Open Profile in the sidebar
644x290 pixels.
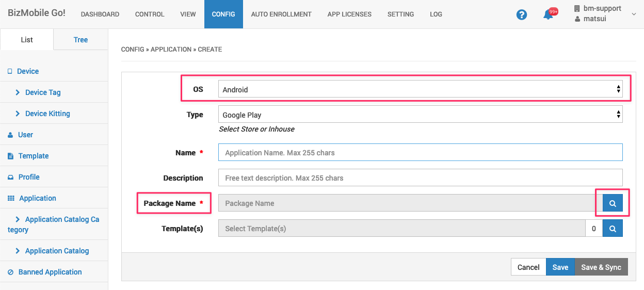pos(29,177)
